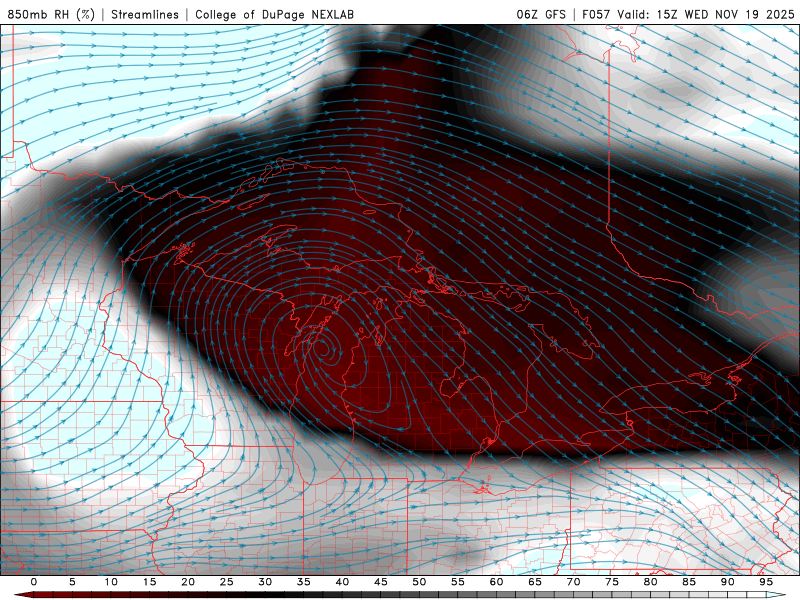Select the "90" value on the legend

(x=727, y=582)
